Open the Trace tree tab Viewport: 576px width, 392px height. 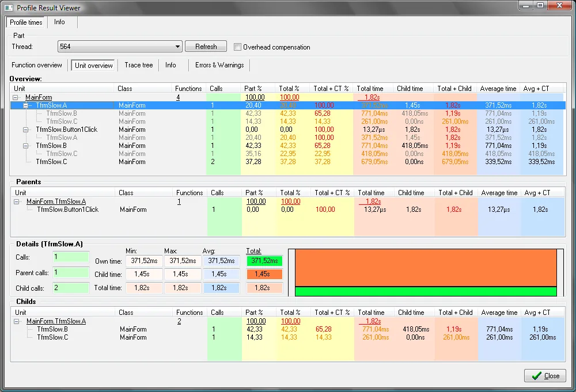[x=138, y=65]
